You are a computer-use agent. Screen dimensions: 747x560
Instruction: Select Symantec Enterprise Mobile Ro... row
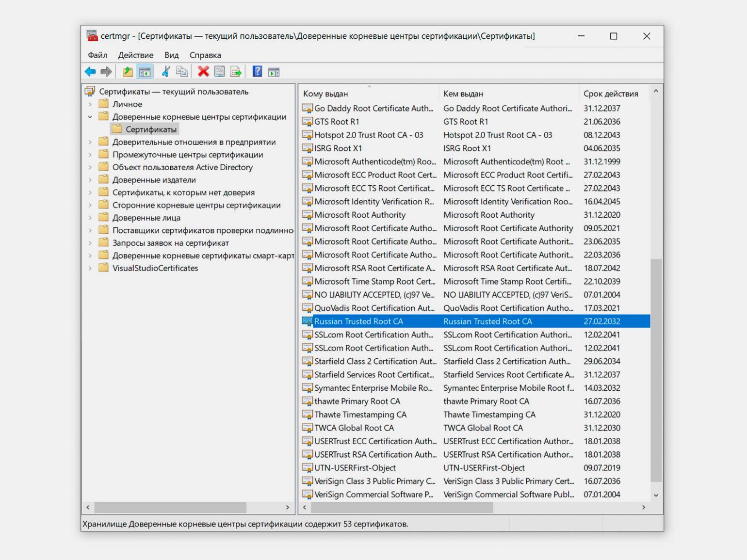[475, 388]
